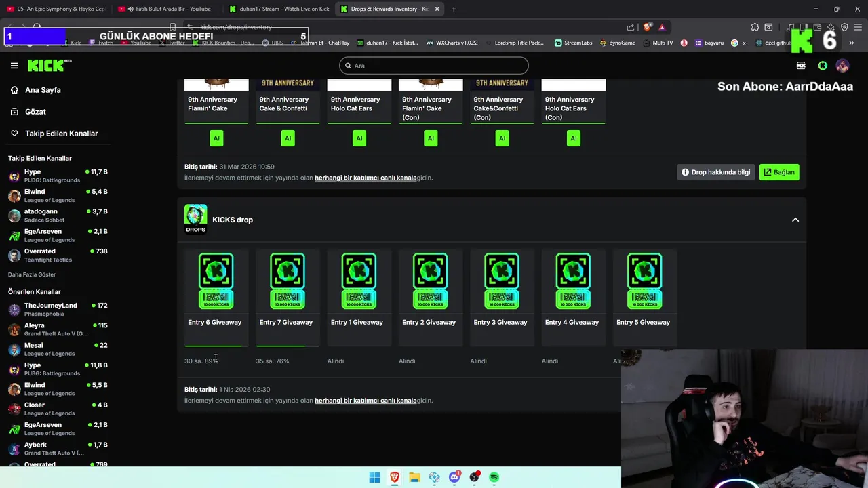This screenshot has width=868, height=488.
Task: Click atadogann's avatar in sidebar
Action: (x=14, y=216)
